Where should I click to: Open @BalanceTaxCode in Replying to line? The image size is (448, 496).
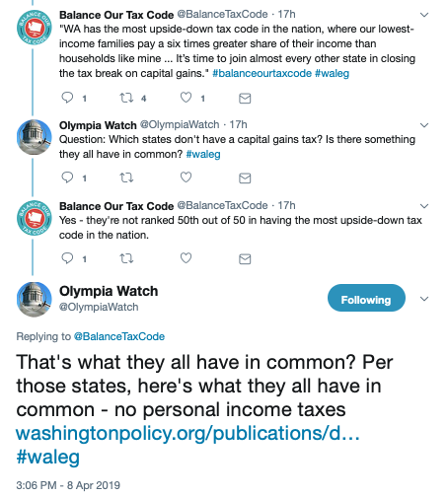coord(119,336)
